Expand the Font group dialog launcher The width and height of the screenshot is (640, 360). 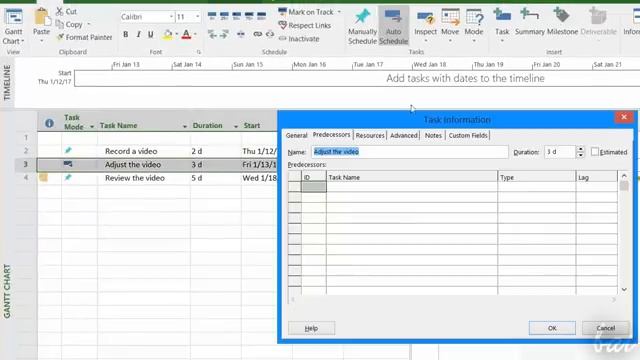[199, 52]
